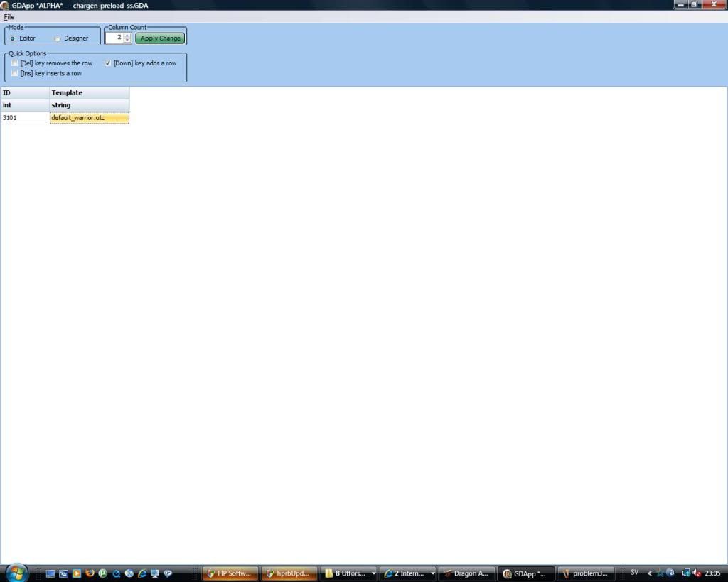Enable [Ins] key inserts a row
Screen dimensions: 728x582
click(x=15, y=73)
